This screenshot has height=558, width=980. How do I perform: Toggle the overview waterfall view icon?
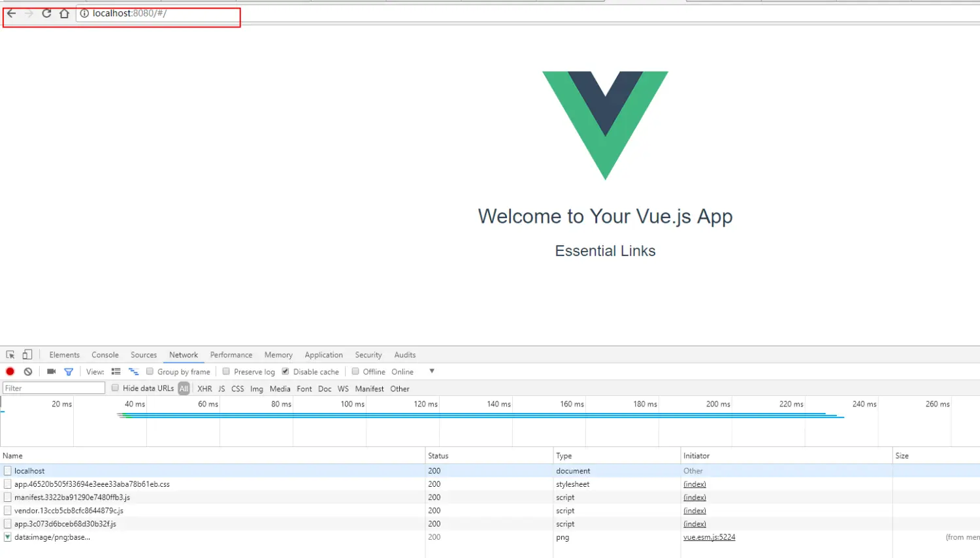click(134, 371)
